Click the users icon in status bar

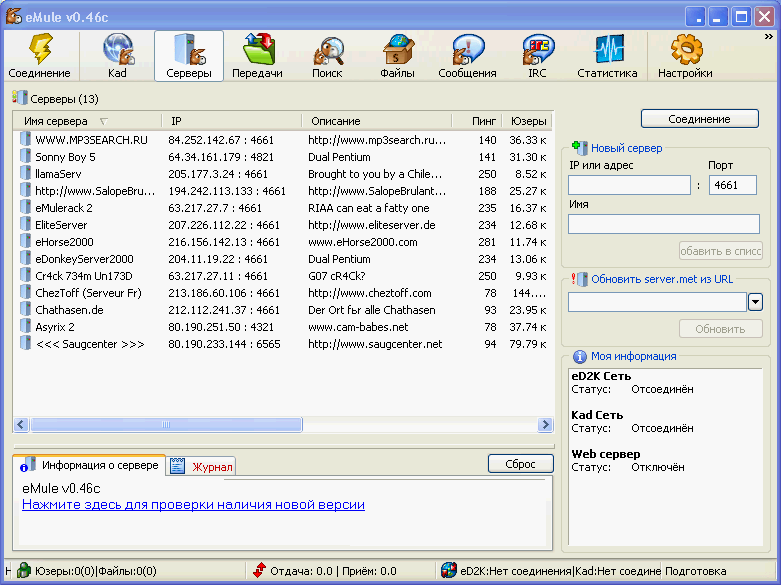23,570
